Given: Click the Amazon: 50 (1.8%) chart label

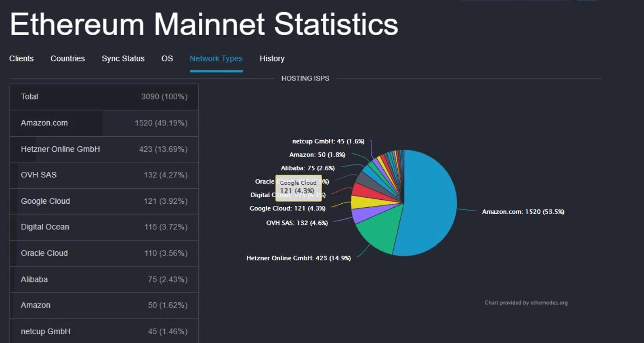Looking at the screenshot, I should (317, 155).
